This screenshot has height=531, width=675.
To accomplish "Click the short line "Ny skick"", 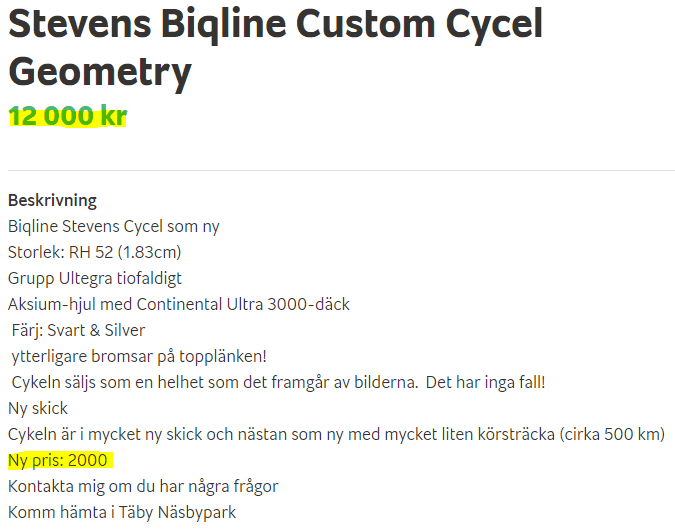I will click(38, 408).
